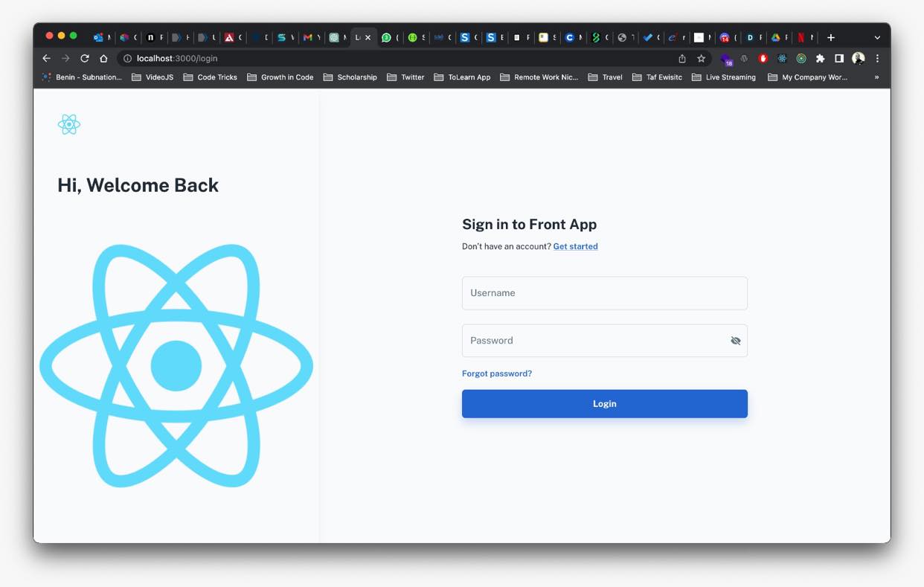Click the browser forward arrow
Image resolution: width=924 pixels, height=587 pixels.
coord(65,58)
